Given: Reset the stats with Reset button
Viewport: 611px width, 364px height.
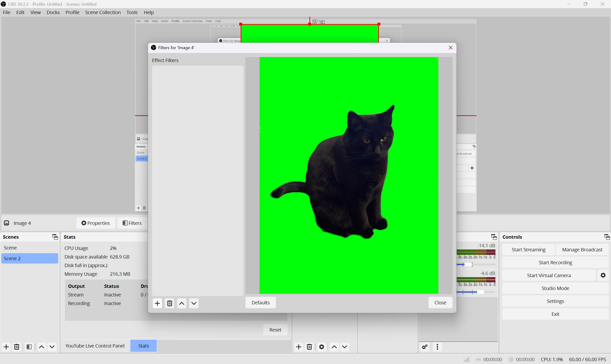Looking at the screenshot, I should coord(275,330).
